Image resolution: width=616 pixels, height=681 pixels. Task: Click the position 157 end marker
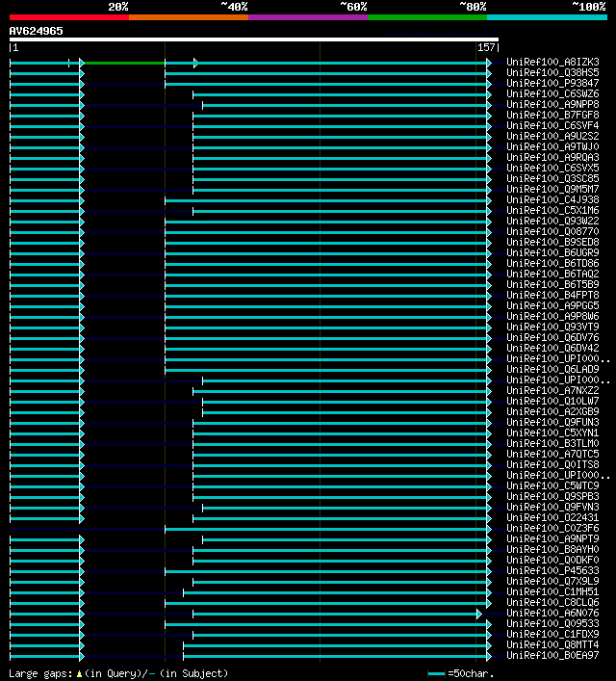pos(488,48)
